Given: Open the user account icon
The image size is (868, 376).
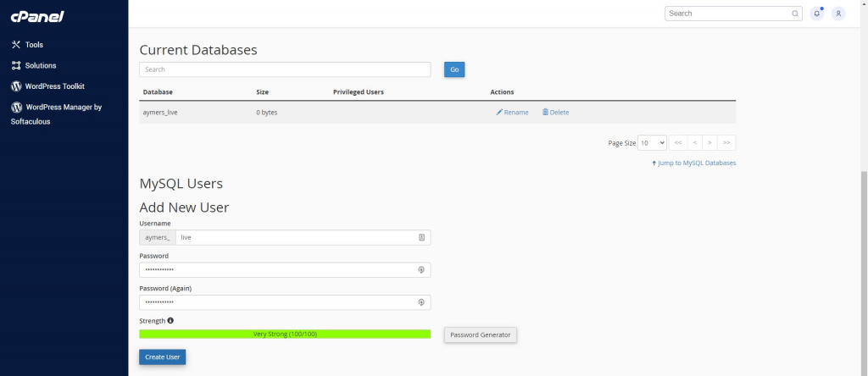Looking at the screenshot, I should point(838,14).
